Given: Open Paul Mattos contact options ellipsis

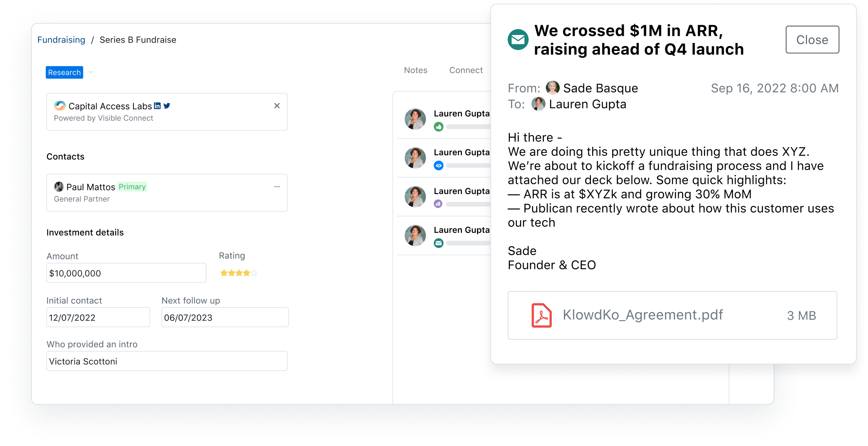Looking at the screenshot, I should click(x=277, y=186).
